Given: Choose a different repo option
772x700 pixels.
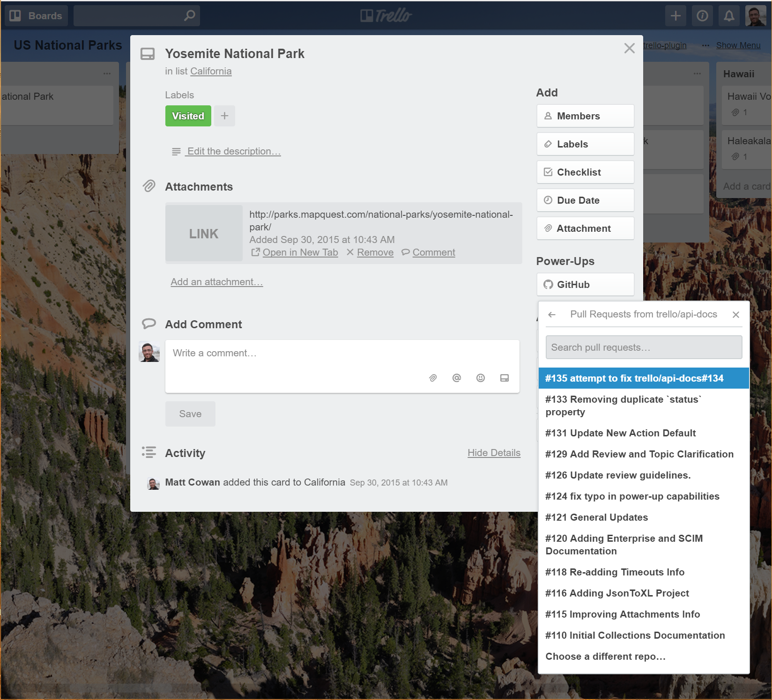Looking at the screenshot, I should coord(605,656).
